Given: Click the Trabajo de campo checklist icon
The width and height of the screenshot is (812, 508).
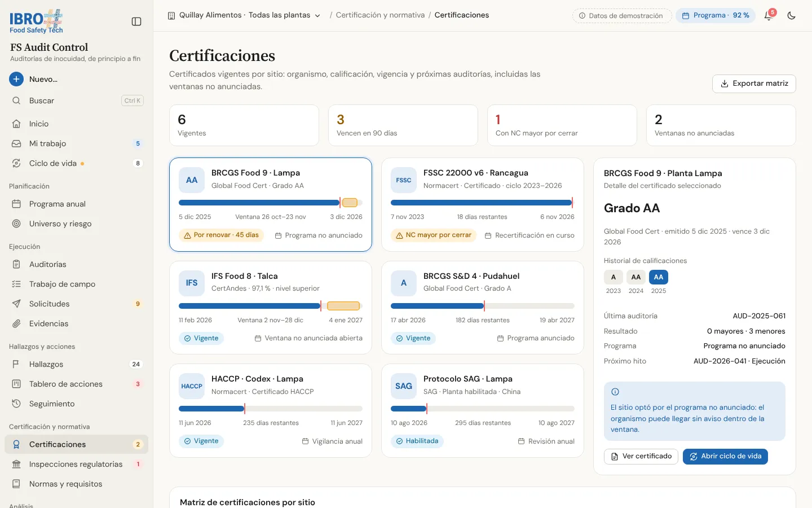Looking at the screenshot, I should (16, 284).
